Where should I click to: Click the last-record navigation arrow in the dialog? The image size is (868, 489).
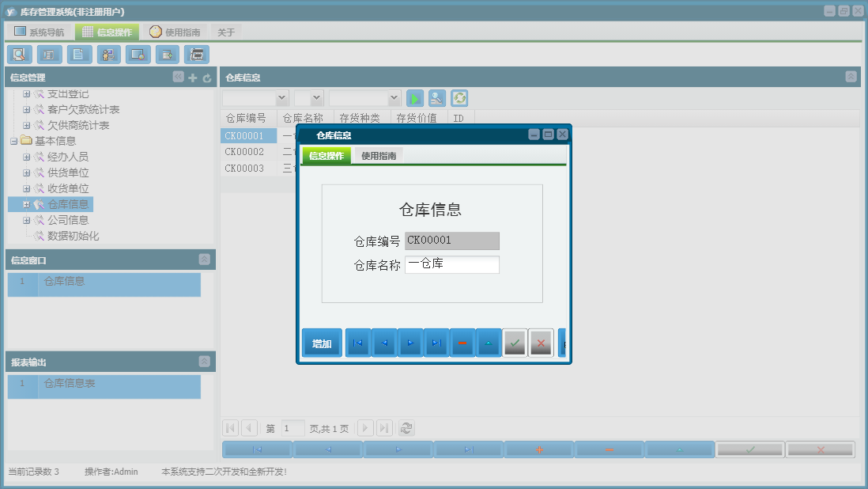[x=436, y=343]
